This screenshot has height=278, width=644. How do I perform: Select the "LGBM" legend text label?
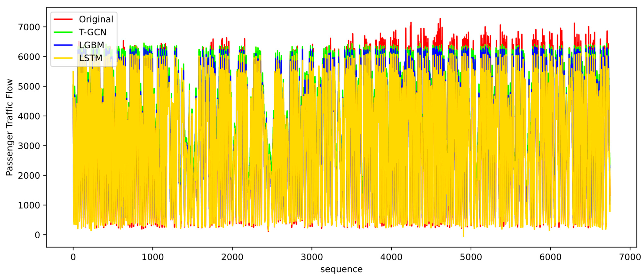pos(91,45)
